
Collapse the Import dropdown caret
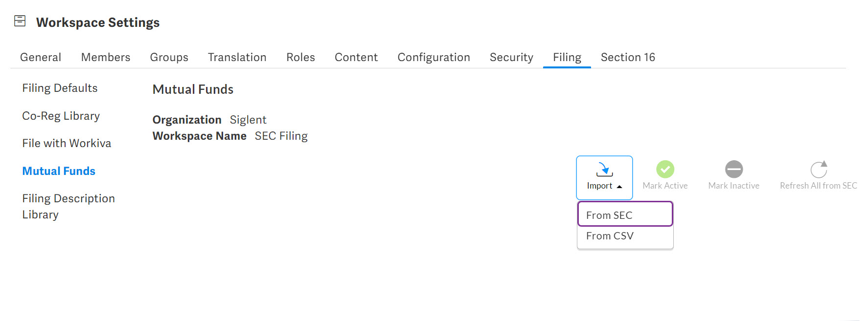tap(619, 187)
